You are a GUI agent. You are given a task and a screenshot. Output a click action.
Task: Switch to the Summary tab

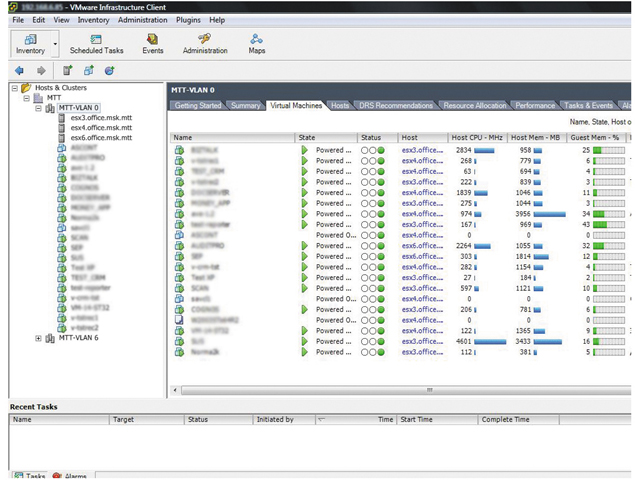(245, 105)
